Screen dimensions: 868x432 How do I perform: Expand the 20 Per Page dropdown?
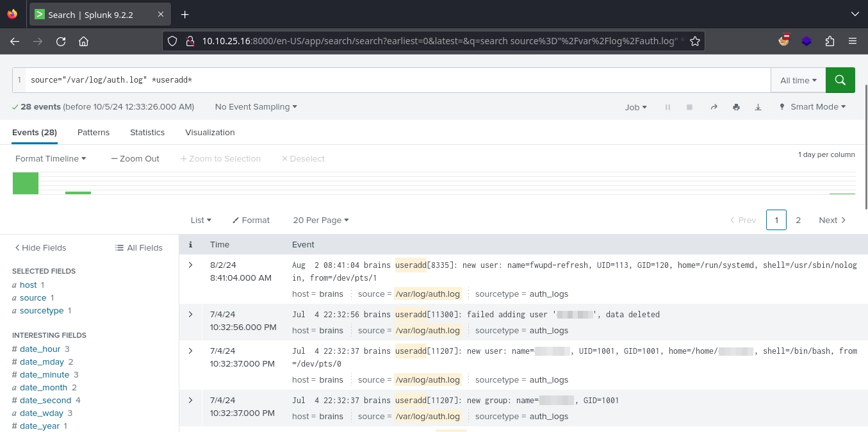[x=320, y=220]
